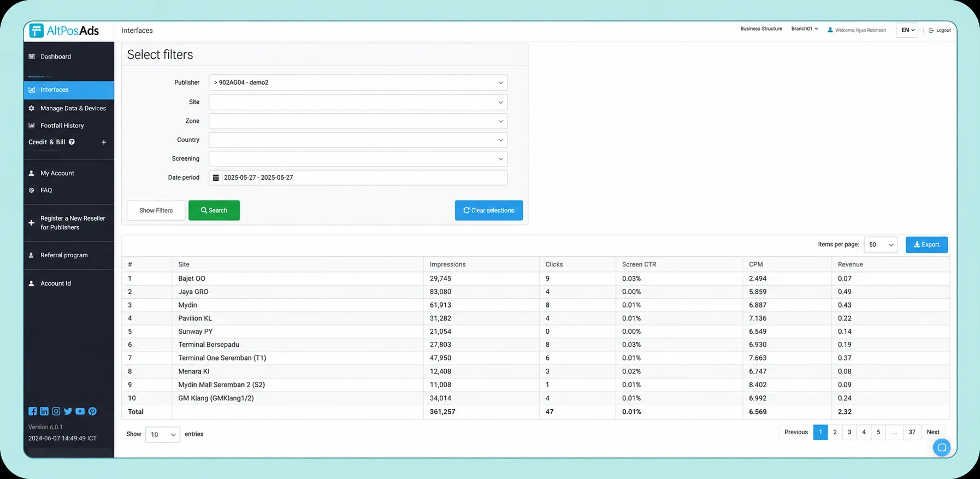The height and width of the screenshot is (479, 980).
Task: Click total impressions value 361,257
Action: [x=442, y=412]
